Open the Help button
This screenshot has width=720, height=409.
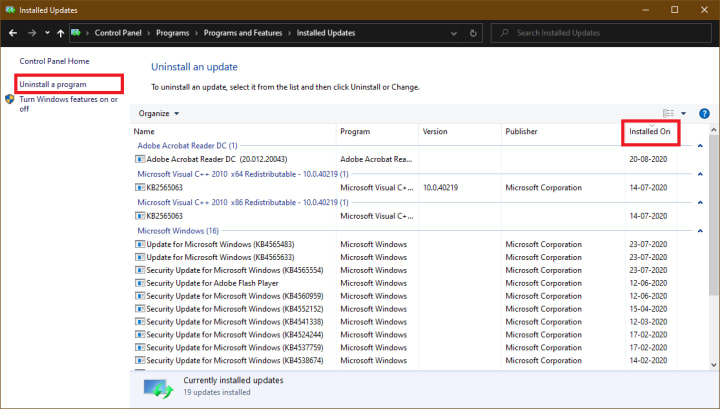pos(704,113)
